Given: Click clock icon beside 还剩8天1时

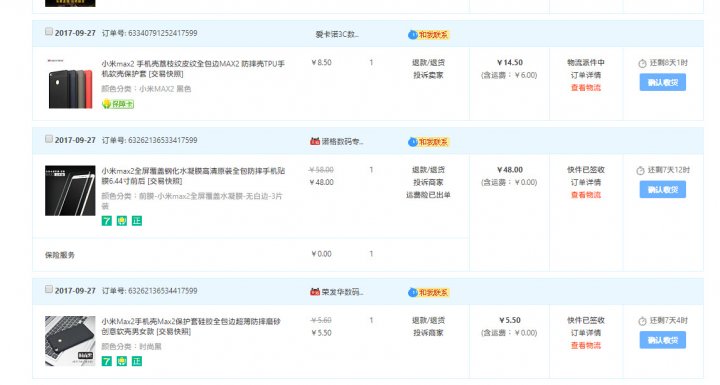Looking at the screenshot, I should click(642, 63).
